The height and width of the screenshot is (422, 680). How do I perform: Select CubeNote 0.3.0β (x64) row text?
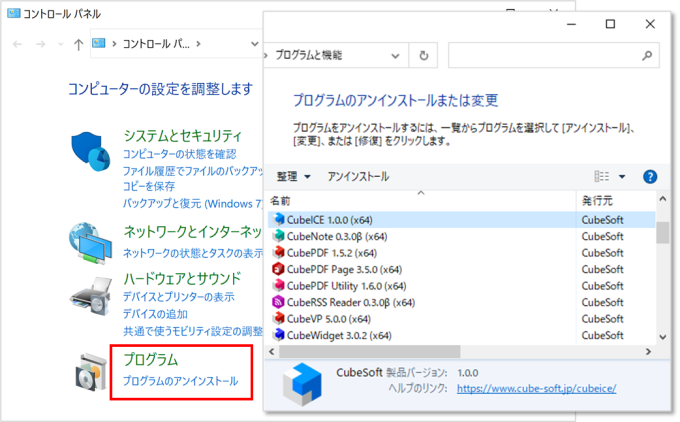tap(337, 236)
